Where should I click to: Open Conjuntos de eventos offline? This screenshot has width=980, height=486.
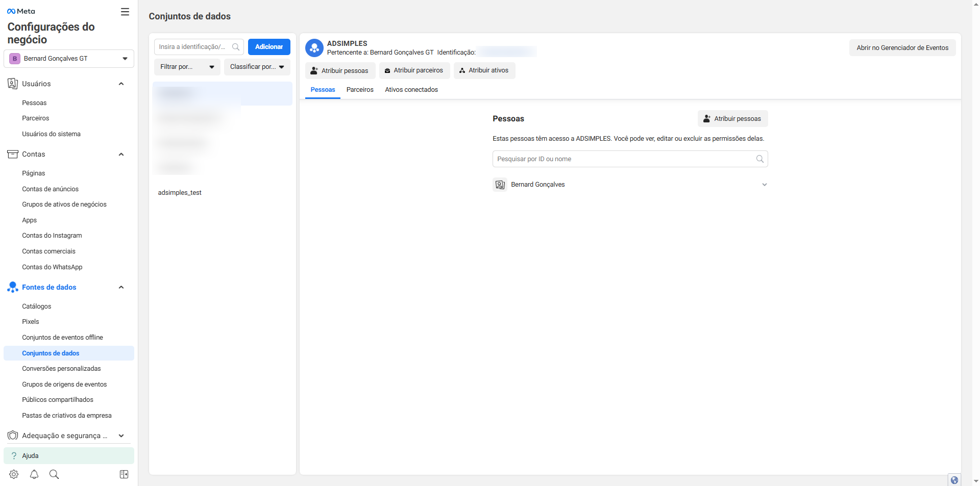pyautogui.click(x=63, y=338)
